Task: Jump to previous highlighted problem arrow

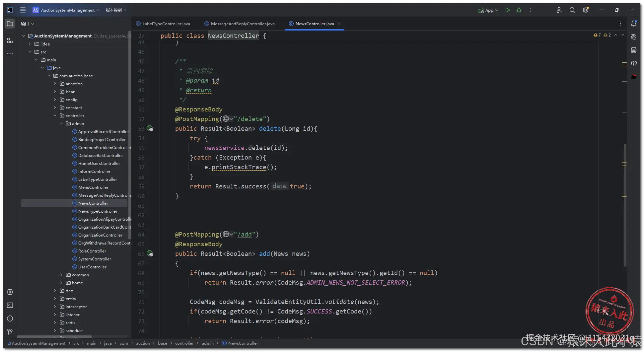Action: click(616, 35)
